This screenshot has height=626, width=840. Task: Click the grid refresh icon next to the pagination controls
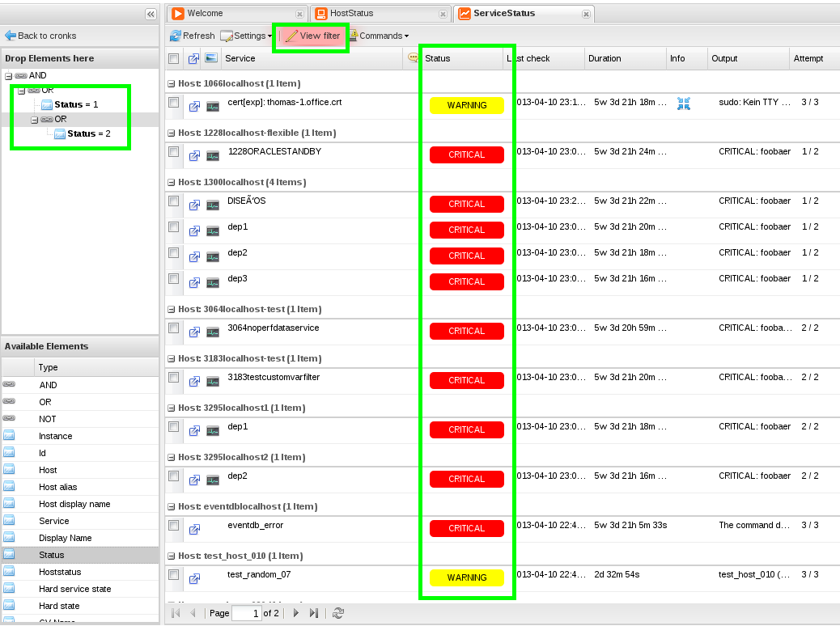[x=338, y=613]
